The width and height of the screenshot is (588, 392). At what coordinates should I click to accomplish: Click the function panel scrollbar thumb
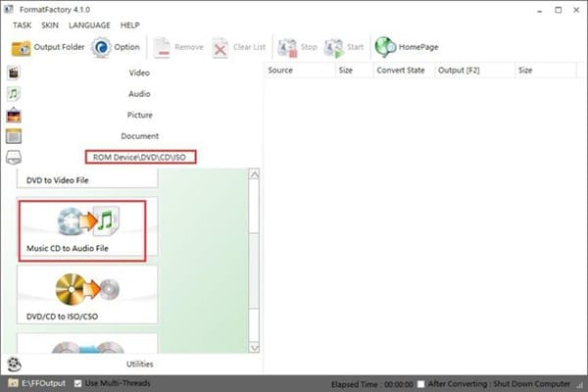(x=254, y=270)
